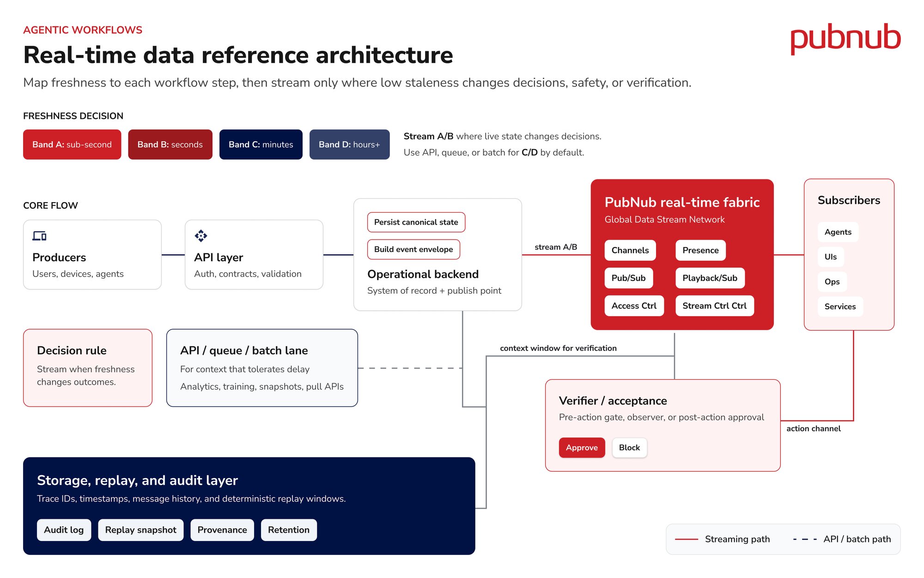Image resolution: width=924 pixels, height=578 pixels.
Task: Select the Playback/Sub chip
Action: coord(710,278)
